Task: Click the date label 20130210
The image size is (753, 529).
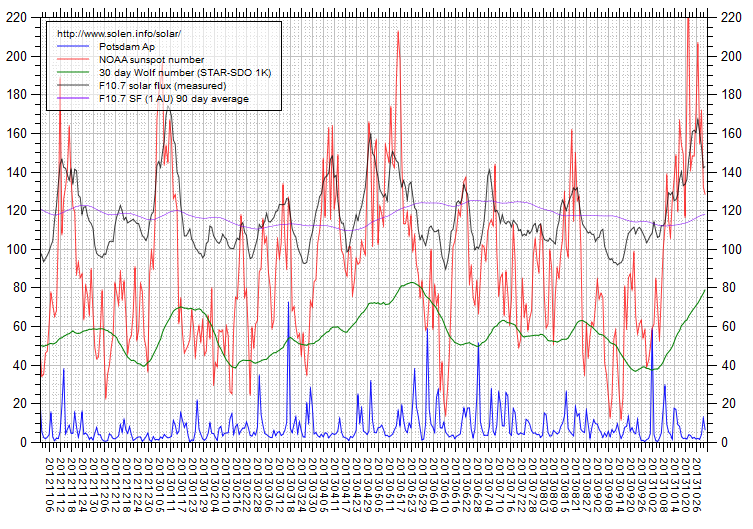Action: point(227,485)
